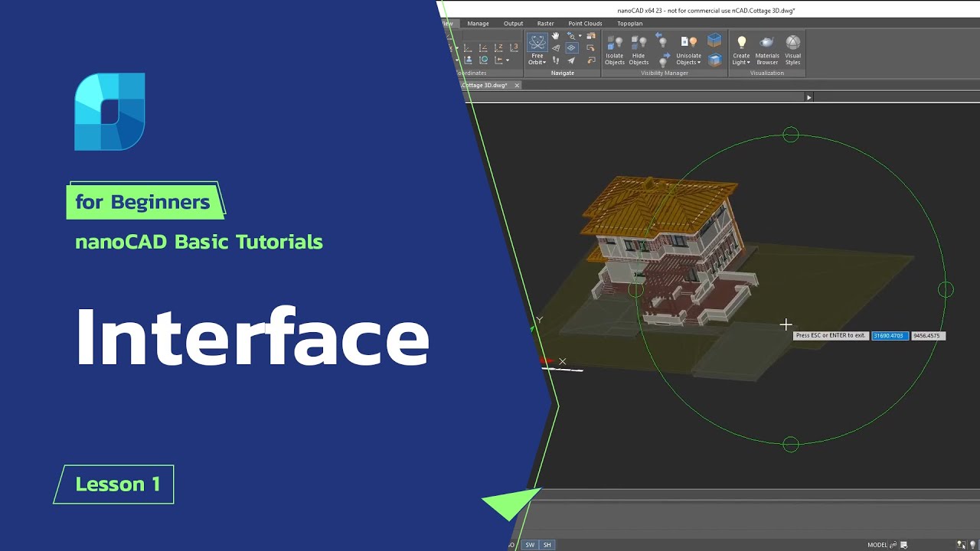Viewport: 980px width, 551px height.
Task: Click the top orbit circle handle
Action: click(791, 135)
